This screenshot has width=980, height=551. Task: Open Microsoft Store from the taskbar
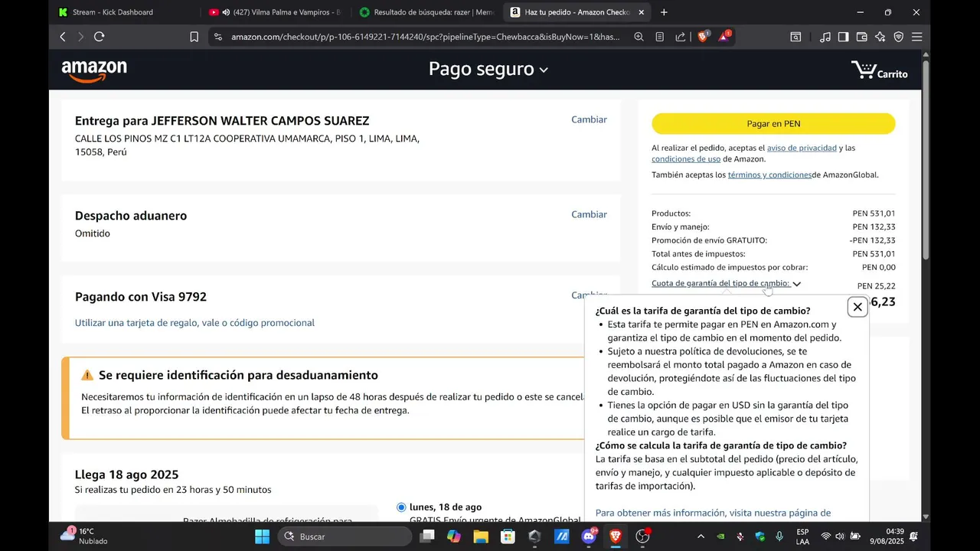point(508,536)
